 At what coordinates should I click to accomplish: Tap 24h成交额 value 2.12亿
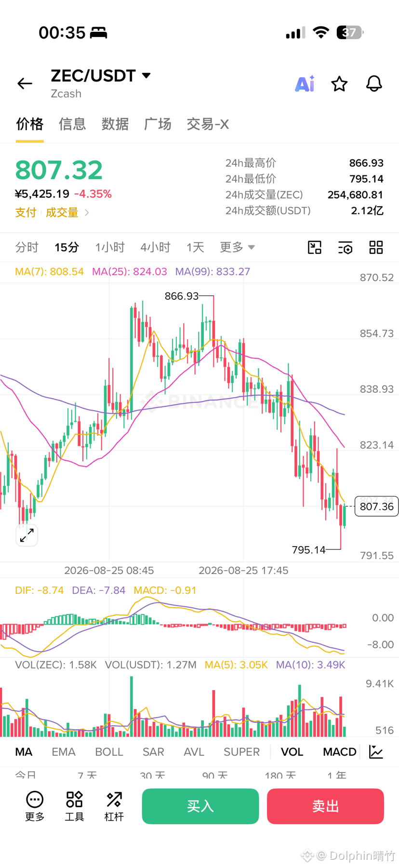coord(367,211)
